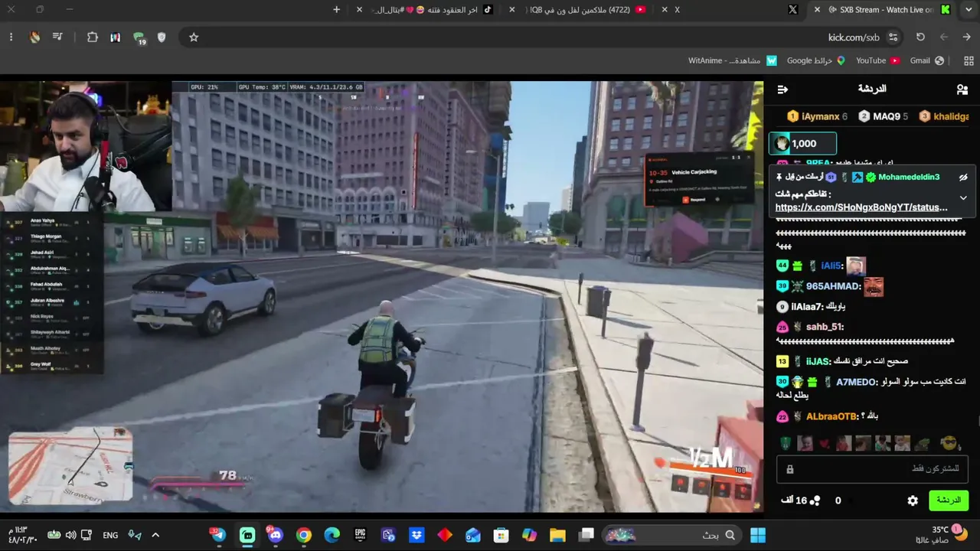Click username ALbraaOTB in chat
Screen dimensions: 980x551
point(832,416)
